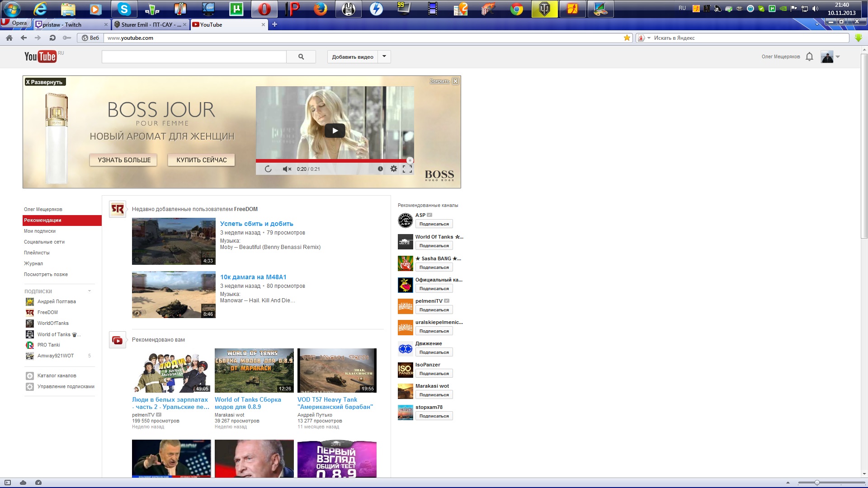Open the 10к дамага на М48А1 thumbnail
Image resolution: width=868 pixels, height=488 pixels.
(x=174, y=295)
